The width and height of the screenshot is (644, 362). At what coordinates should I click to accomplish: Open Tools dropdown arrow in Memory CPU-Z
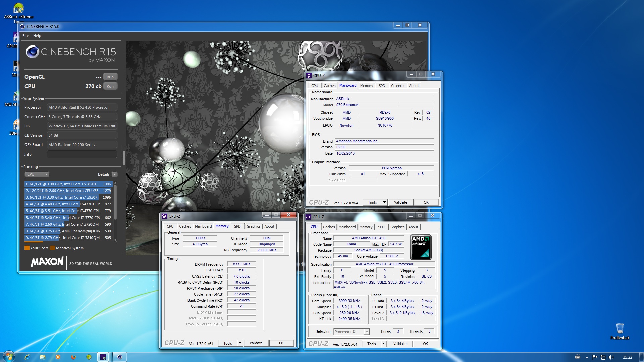tap(240, 343)
